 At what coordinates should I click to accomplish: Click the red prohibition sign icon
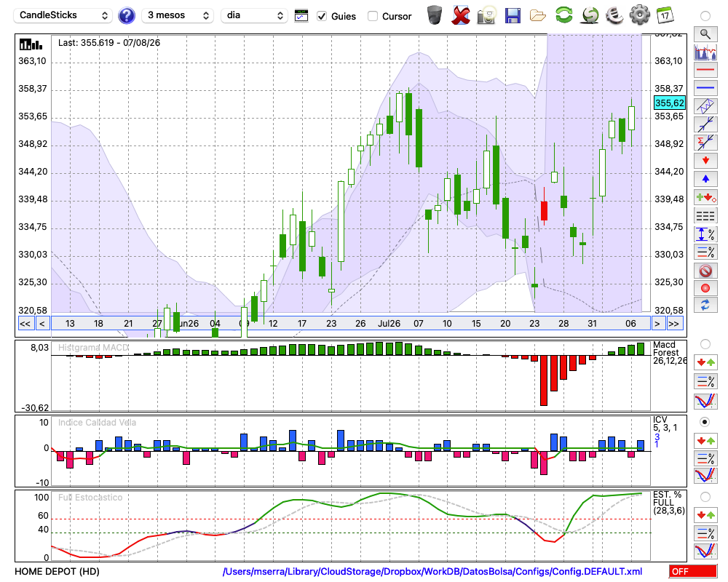pyautogui.click(x=705, y=270)
